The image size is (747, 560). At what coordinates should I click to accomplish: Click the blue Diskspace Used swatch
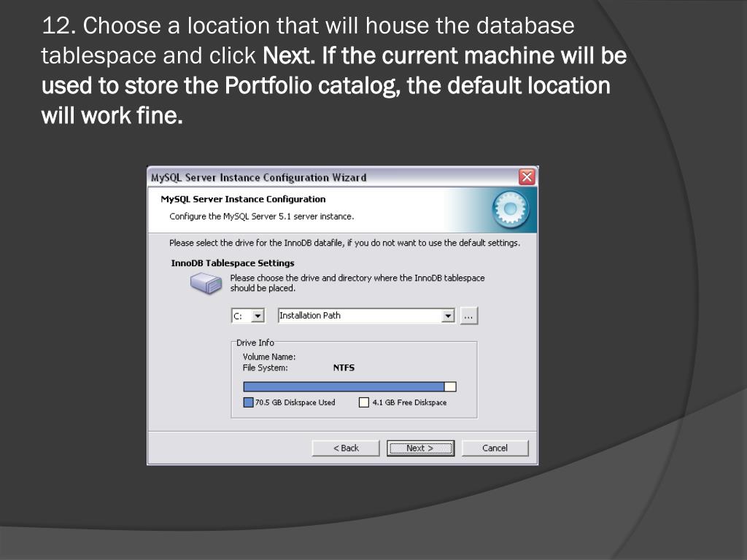(x=248, y=402)
